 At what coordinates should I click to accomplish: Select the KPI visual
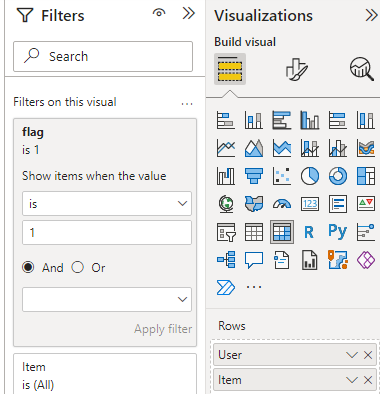(x=366, y=204)
